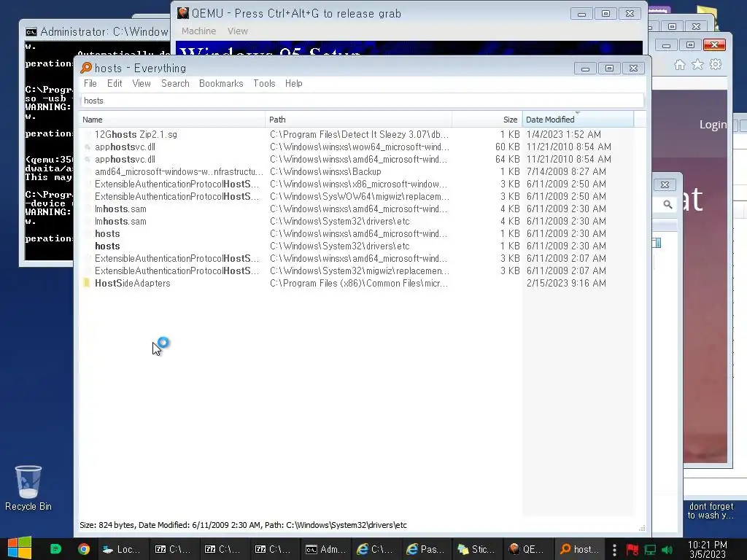
Task: Expand the hidden tray icons dots
Action: 614,550
